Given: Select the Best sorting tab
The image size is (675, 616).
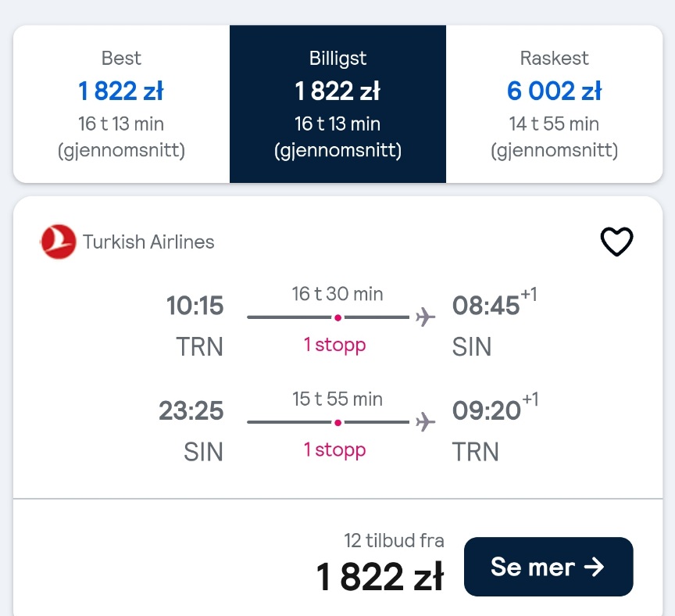Looking at the screenshot, I should [121, 104].
